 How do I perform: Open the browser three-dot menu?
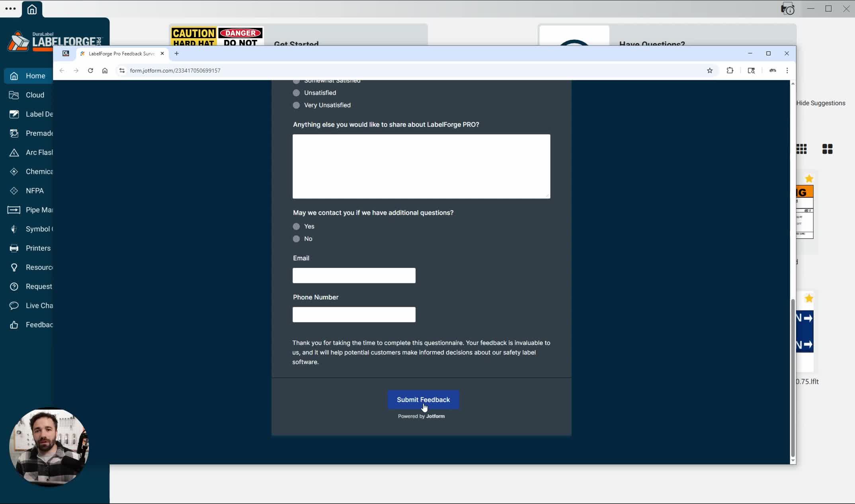point(787,70)
